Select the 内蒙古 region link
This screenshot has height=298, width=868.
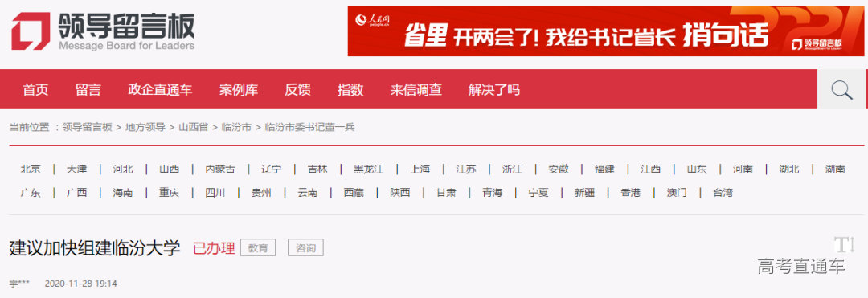(x=220, y=169)
